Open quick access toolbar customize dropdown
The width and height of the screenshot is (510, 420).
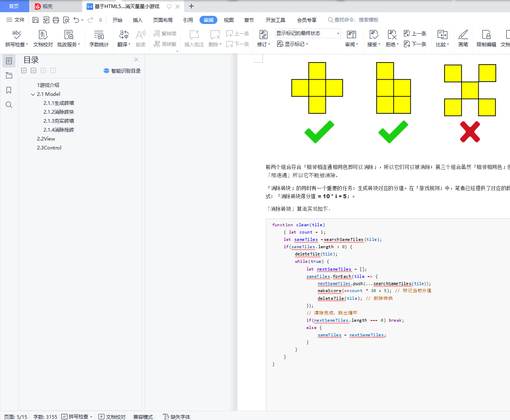click(100, 20)
